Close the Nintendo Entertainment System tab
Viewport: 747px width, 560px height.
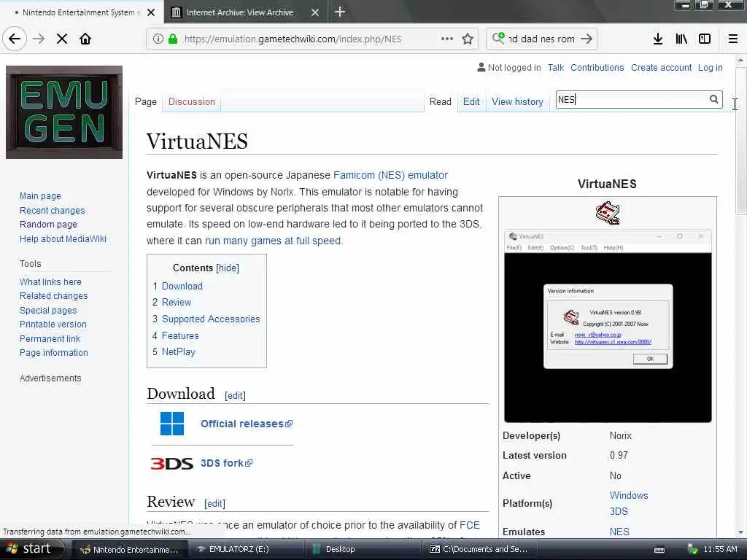tap(151, 12)
